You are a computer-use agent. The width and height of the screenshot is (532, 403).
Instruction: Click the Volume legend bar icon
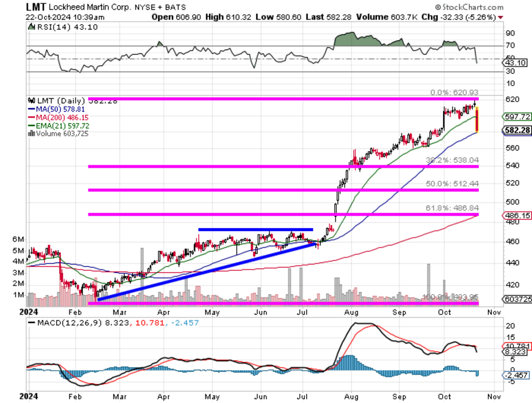coord(30,133)
